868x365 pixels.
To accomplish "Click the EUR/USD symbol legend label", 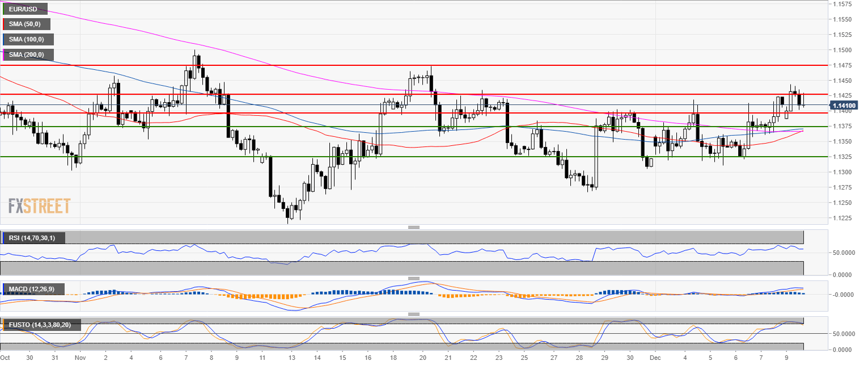I will click(x=23, y=9).
